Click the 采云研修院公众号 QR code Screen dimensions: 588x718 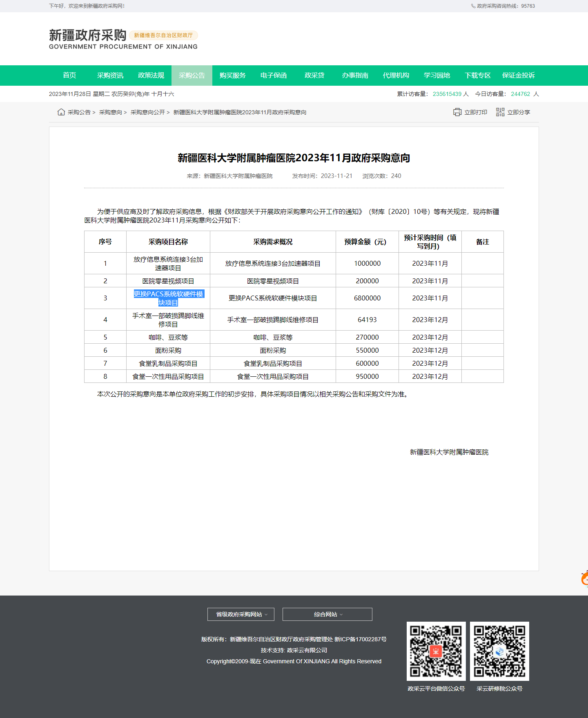pos(499,651)
